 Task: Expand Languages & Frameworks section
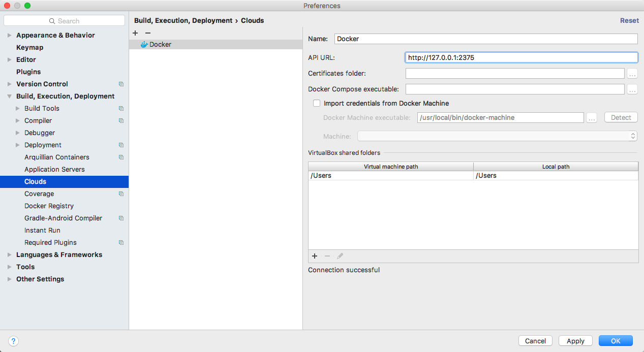point(9,254)
